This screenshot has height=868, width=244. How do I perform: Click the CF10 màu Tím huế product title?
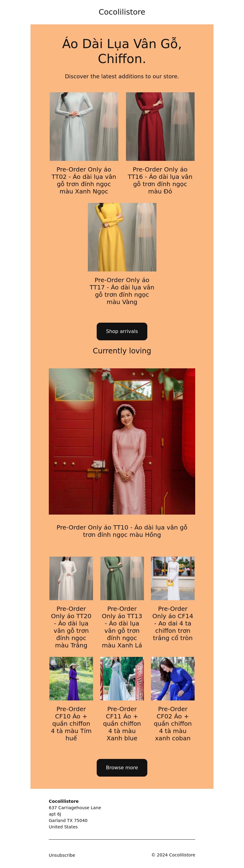[x=71, y=723]
